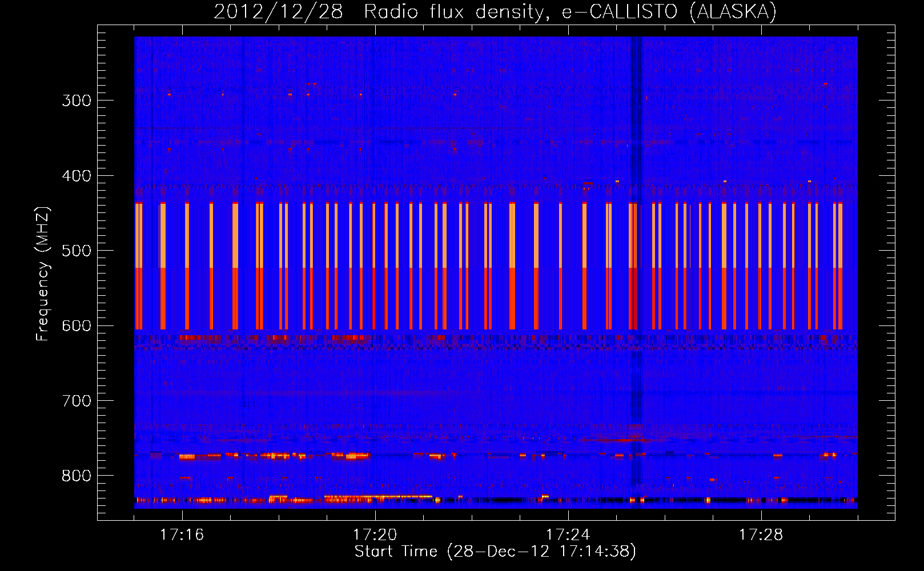Screen dimensions: 924x571
Task: Click the 800 frequency axis label
Action: pos(77,476)
